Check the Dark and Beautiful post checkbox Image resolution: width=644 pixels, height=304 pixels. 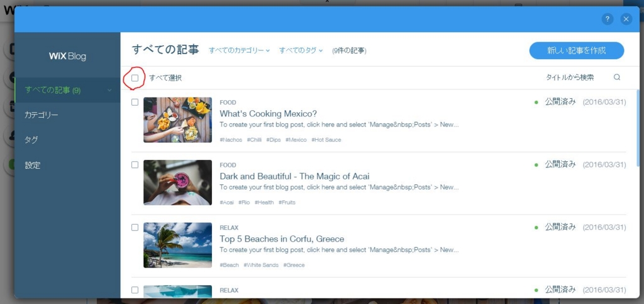[135, 165]
